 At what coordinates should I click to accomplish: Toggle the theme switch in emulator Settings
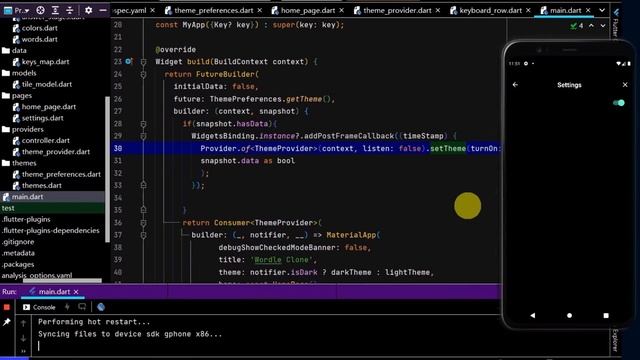coord(619,103)
